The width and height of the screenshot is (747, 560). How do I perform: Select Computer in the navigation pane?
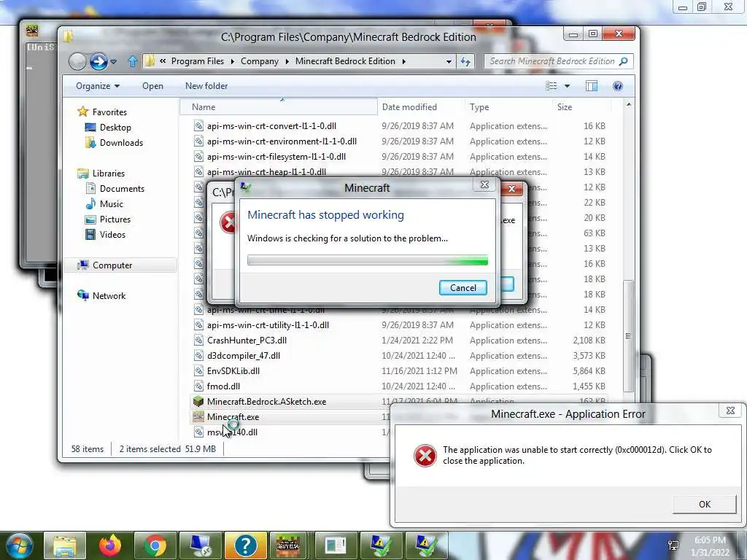112,265
